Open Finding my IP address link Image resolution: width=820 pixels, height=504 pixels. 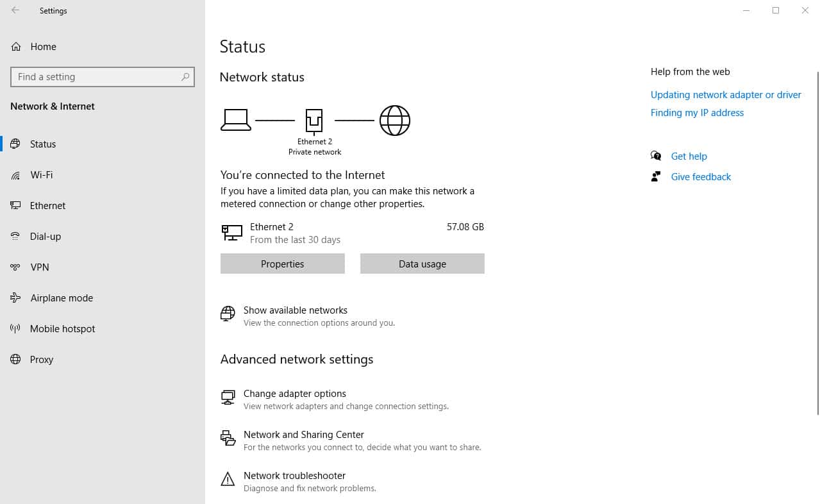697,113
